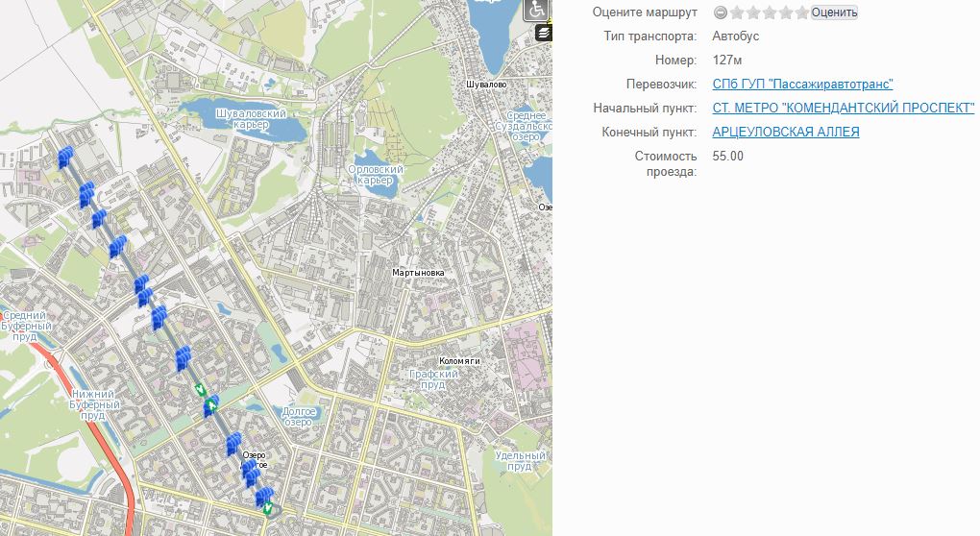
Task: Rate the route with the first star
Action: pos(737,12)
